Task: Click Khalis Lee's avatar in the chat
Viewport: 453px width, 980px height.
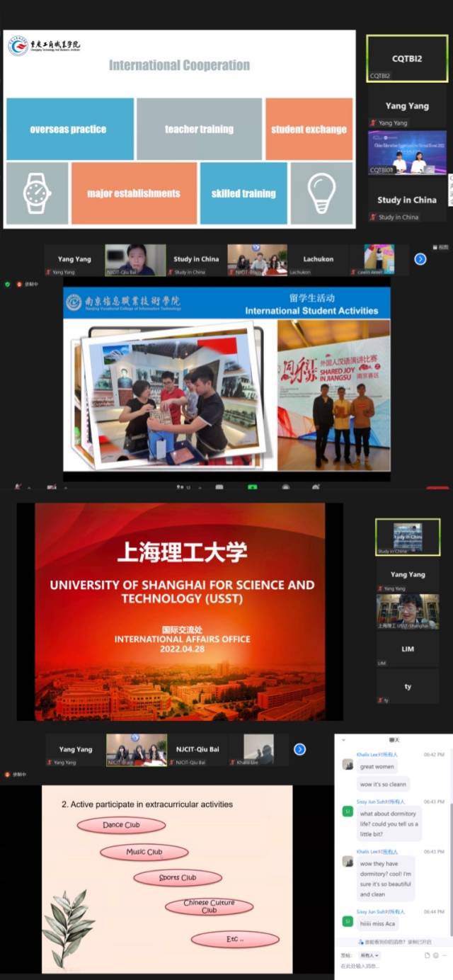Action: 348,764
